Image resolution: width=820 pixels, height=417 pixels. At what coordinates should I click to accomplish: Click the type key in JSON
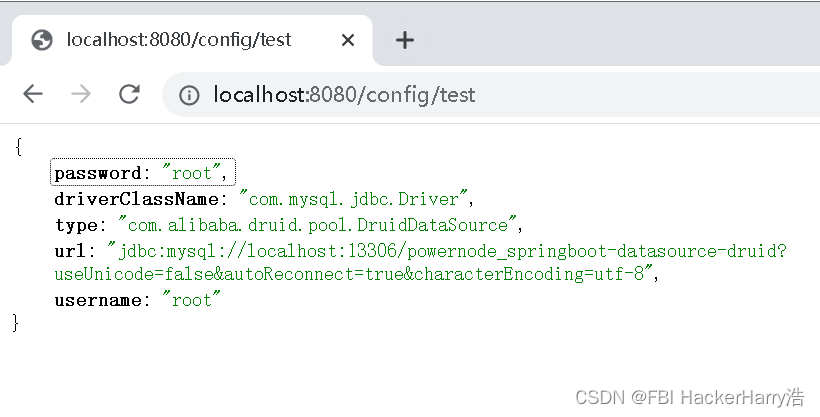tap(76, 224)
